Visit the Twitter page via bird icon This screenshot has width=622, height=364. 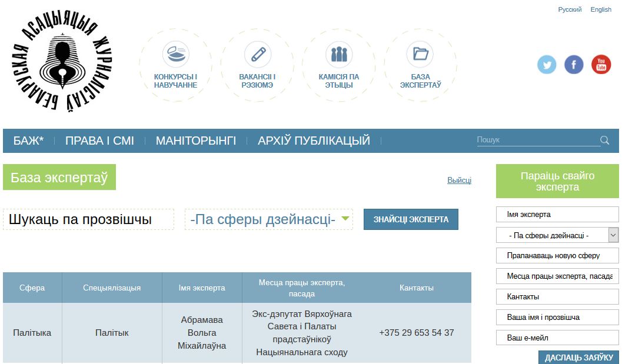(547, 65)
